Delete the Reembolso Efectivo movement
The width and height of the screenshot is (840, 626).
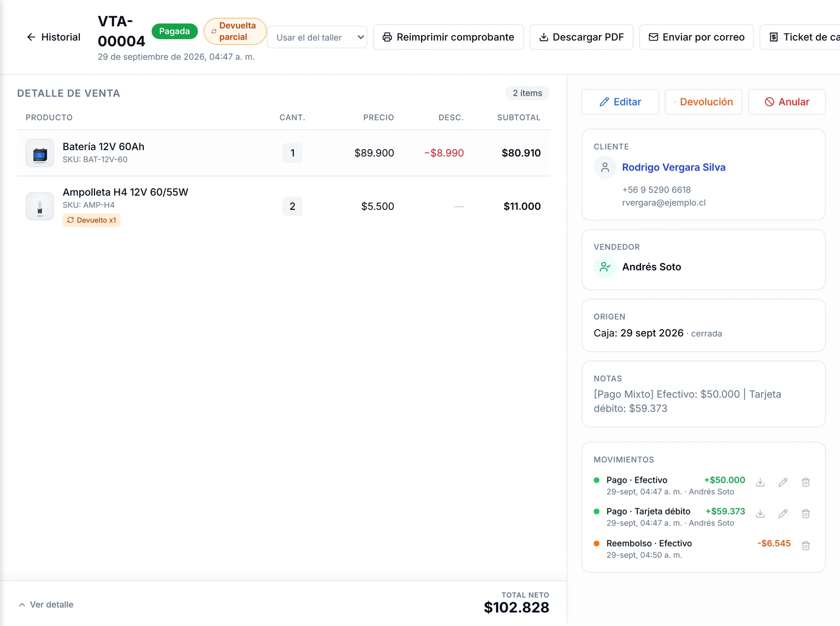click(806, 546)
